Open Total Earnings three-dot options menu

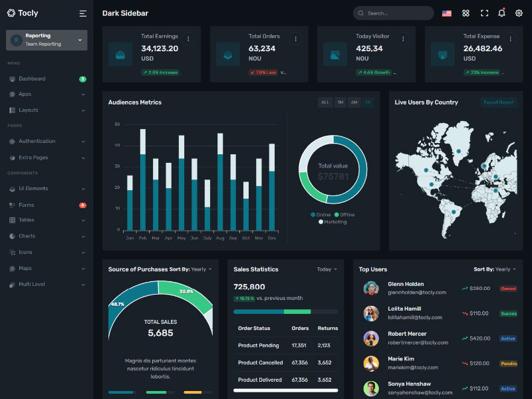[188, 39]
